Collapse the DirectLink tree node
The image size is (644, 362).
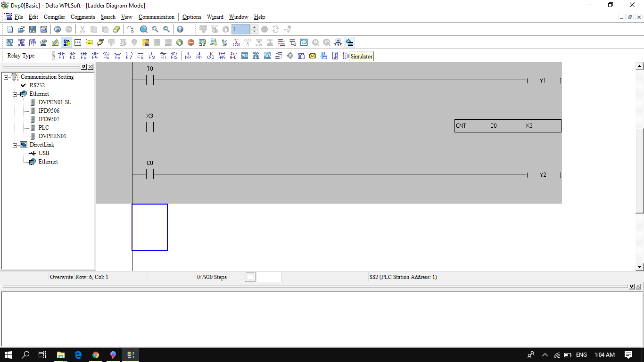14,145
